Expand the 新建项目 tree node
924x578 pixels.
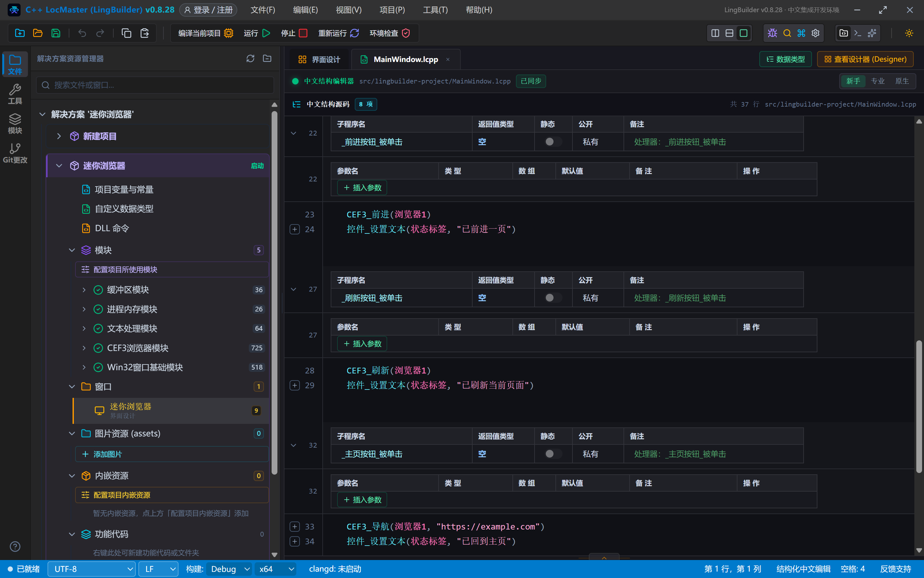point(59,136)
